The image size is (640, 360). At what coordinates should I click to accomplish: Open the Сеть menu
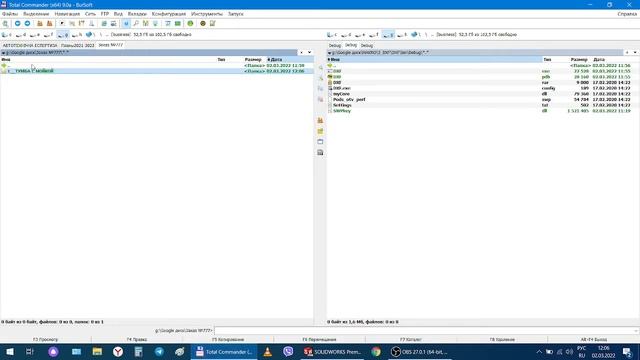coord(90,14)
